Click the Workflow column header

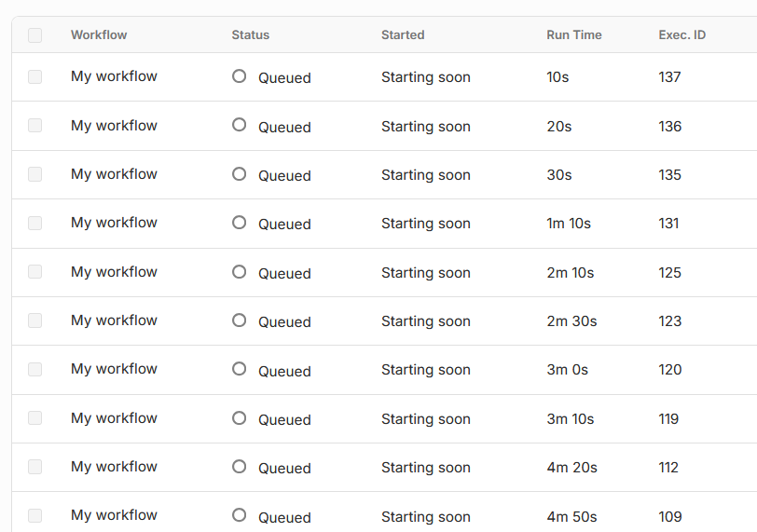tap(99, 35)
